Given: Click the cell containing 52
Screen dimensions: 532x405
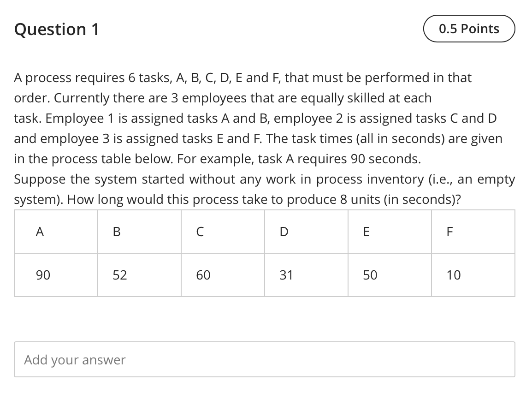Looking at the screenshot, I should pyautogui.click(x=119, y=274).
